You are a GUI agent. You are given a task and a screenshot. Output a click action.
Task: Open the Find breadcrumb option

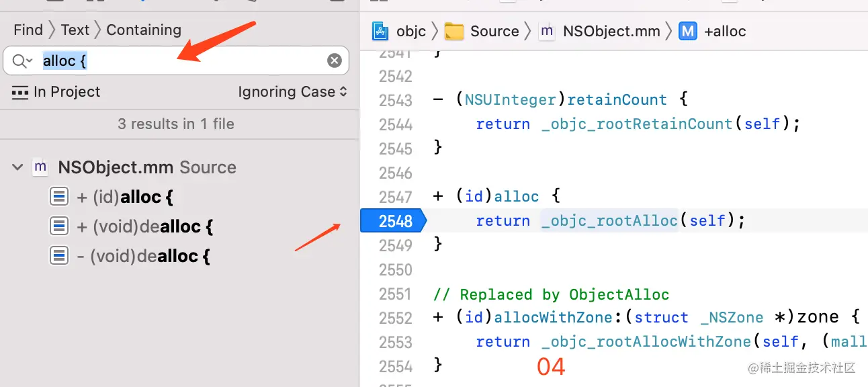pos(28,30)
